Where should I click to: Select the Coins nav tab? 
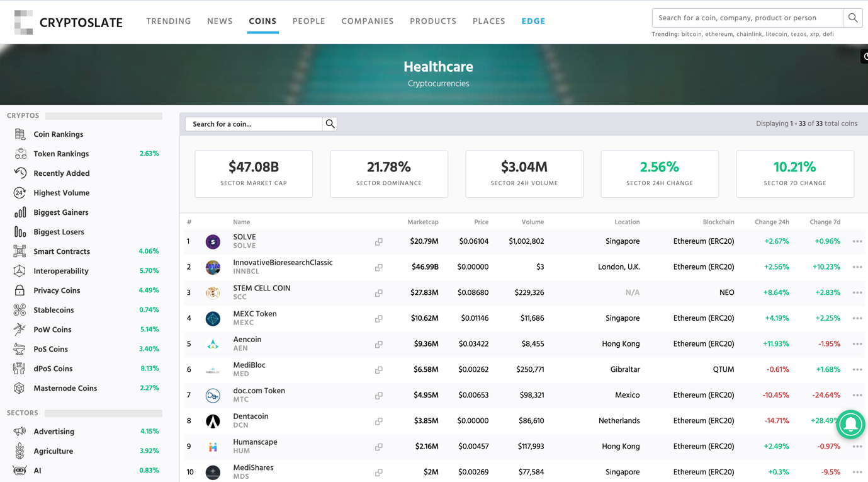(262, 21)
